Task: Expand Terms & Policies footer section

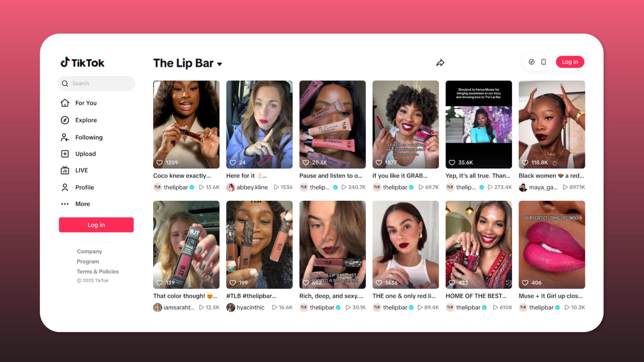Action: click(98, 271)
